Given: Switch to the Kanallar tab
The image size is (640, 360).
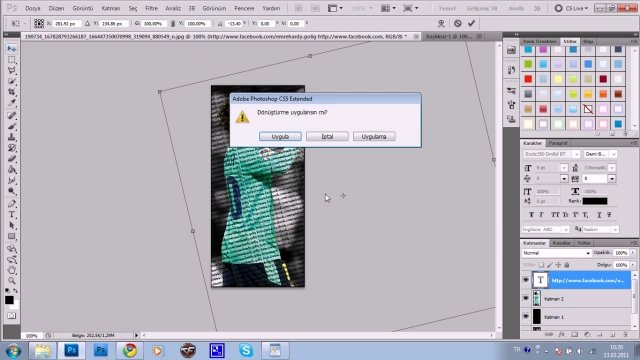Looking at the screenshot, I should coord(561,243).
